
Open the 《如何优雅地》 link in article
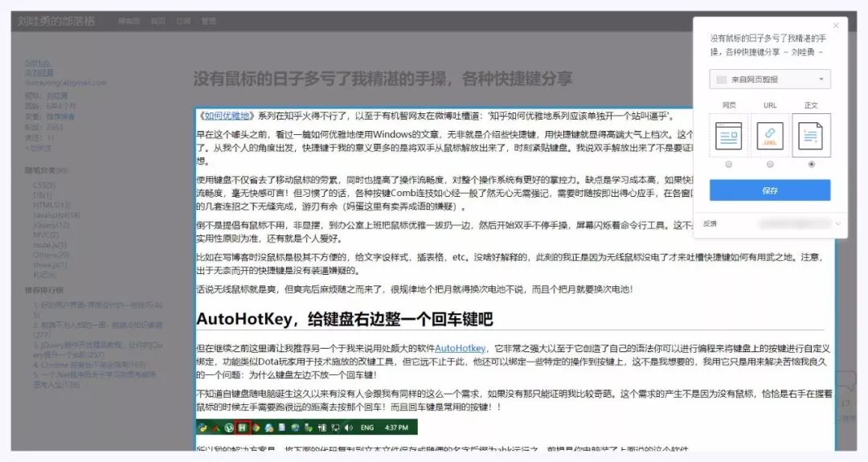tap(226, 116)
